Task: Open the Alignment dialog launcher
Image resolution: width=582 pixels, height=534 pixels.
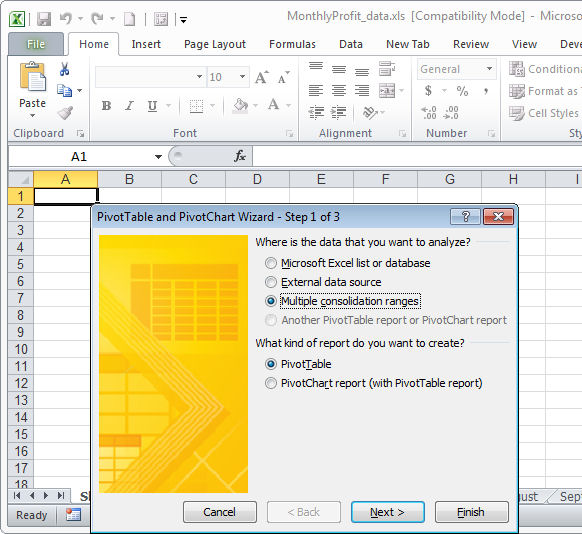Action: 402,133
